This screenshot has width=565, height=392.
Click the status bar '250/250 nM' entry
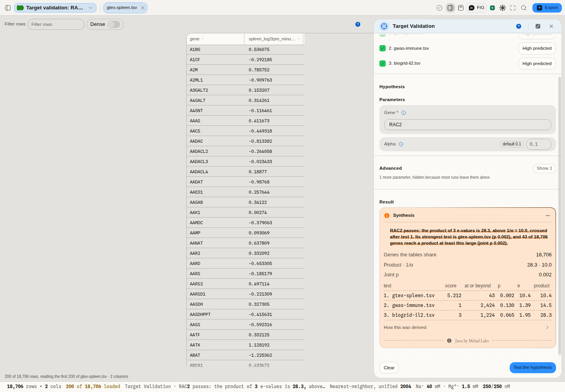point(496,387)
